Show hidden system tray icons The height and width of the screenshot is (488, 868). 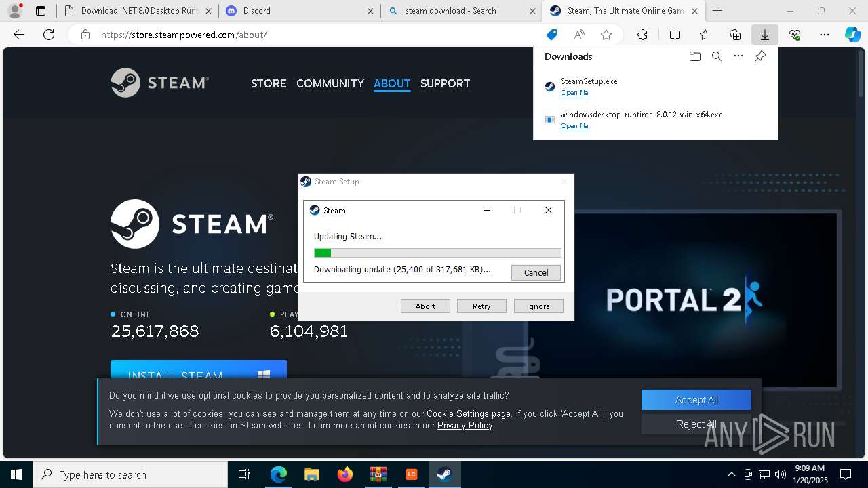pos(731,474)
